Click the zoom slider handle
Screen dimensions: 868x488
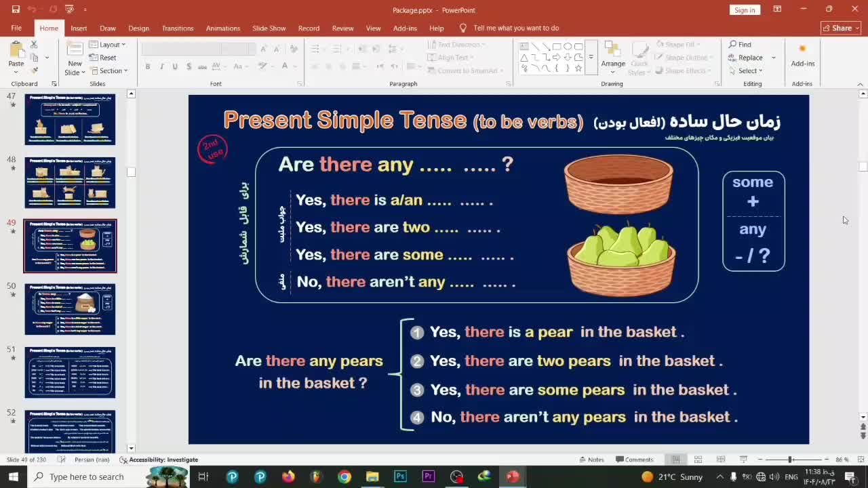coord(790,460)
